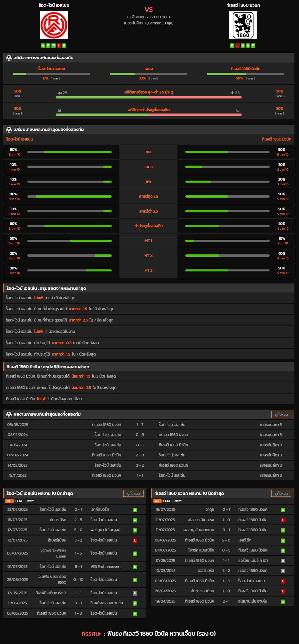Click football icon beside เปรียบเทียบผลงานล่าสุดของทั้งสองทีม heading
Viewport: 299px width, 644px height.
coord(9,130)
